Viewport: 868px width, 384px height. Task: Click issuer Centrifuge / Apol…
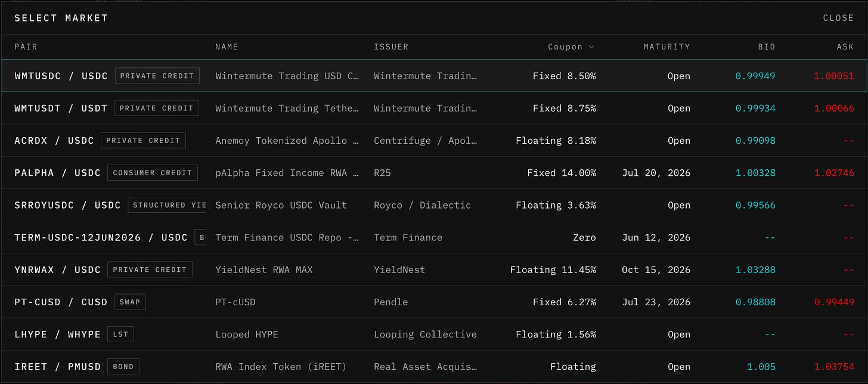point(426,141)
